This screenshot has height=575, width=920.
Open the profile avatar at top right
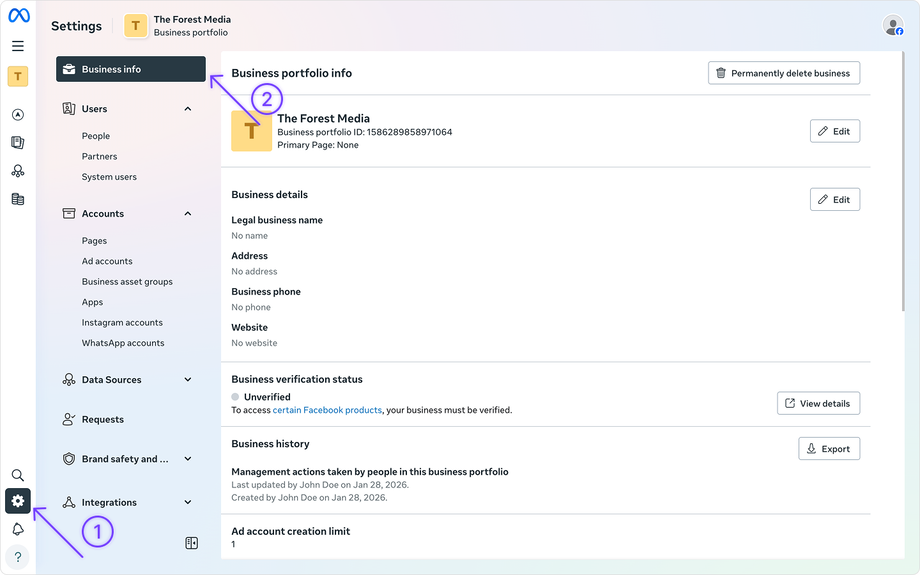click(893, 26)
